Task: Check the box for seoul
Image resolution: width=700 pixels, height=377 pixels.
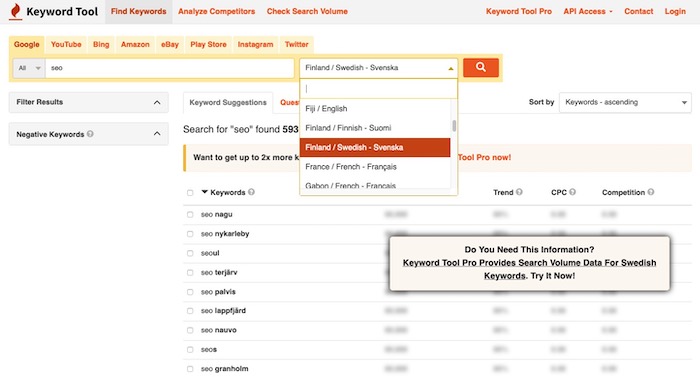Action: [x=190, y=253]
